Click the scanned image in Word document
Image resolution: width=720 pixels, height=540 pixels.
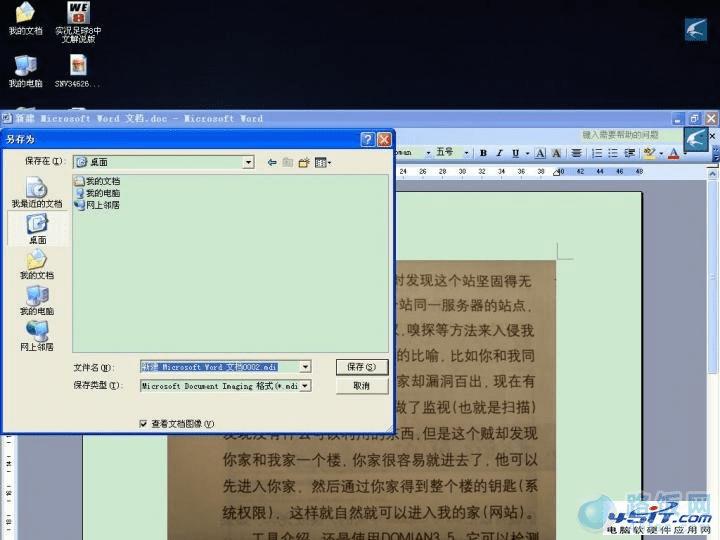[x=361, y=399]
